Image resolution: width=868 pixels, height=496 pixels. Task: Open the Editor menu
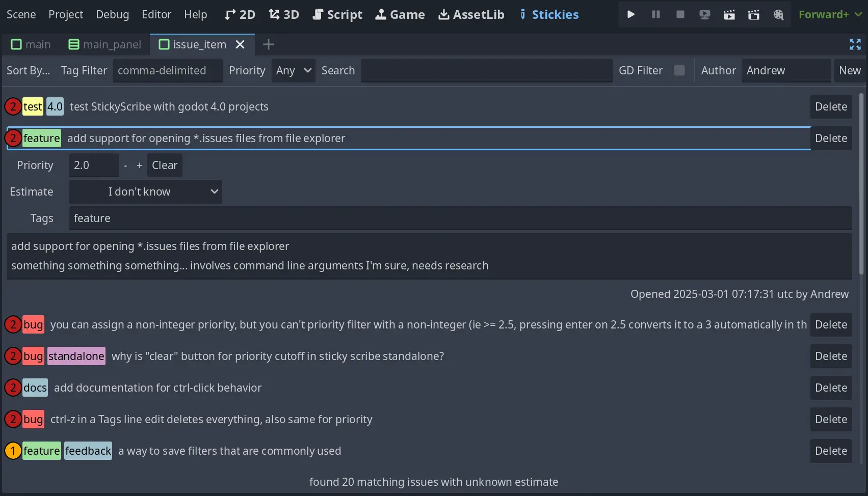(x=156, y=14)
